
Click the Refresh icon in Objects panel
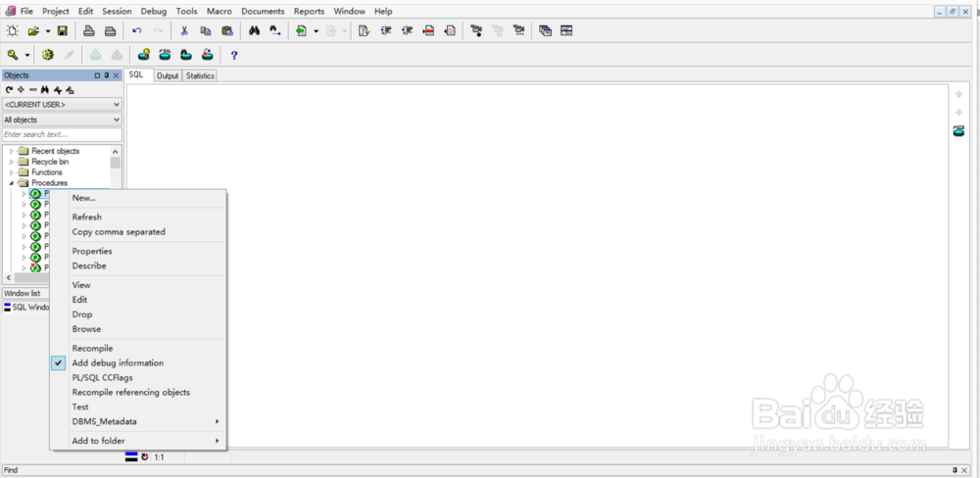tap(9, 90)
